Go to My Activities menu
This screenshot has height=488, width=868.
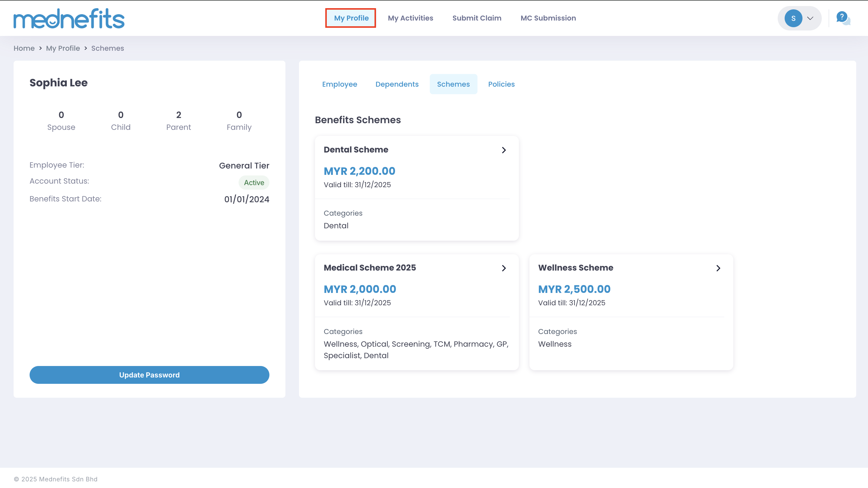[410, 18]
